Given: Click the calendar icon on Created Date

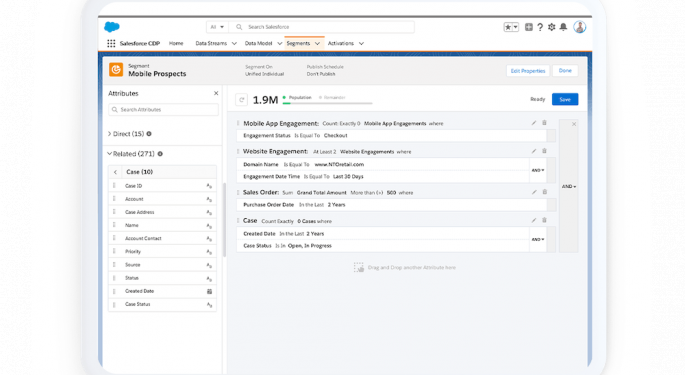Looking at the screenshot, I should (209, 291).
